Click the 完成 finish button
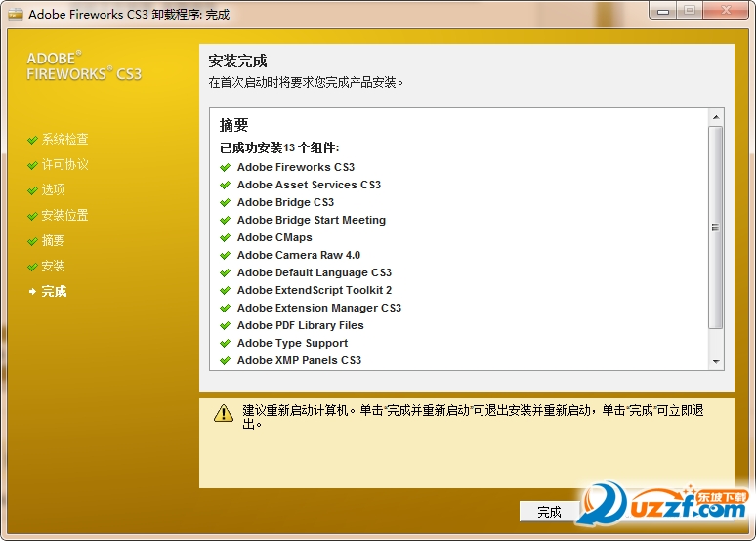 (x=549, y=511)
